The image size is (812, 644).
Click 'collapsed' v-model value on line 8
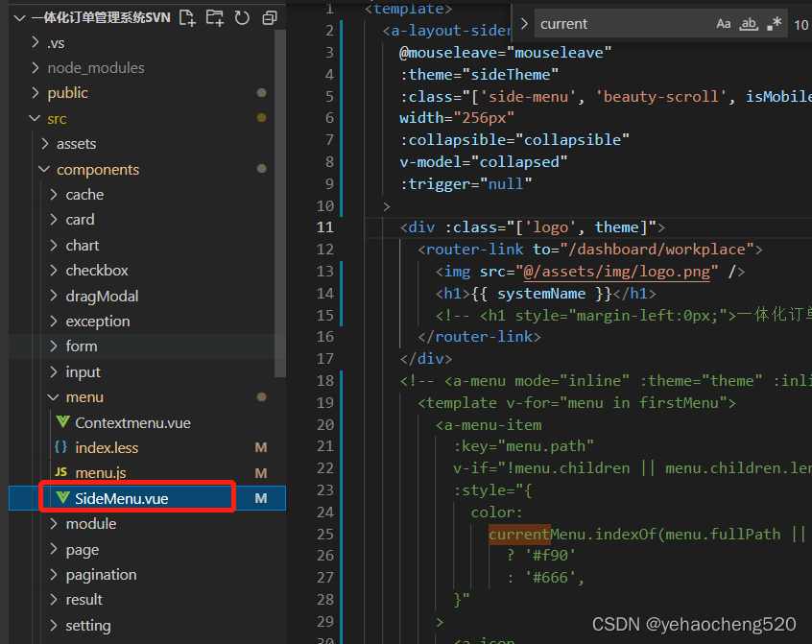(519, 162)
